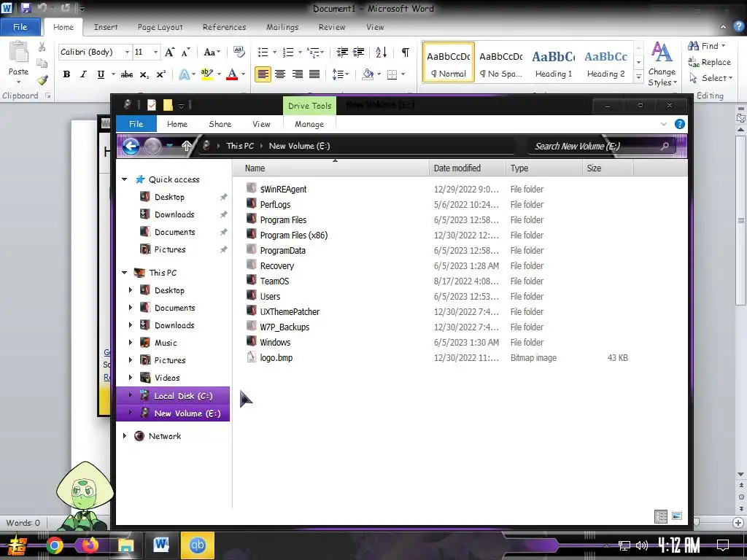Click Paste button in Word
Screen dimensions: 747x560
[18, 62]
